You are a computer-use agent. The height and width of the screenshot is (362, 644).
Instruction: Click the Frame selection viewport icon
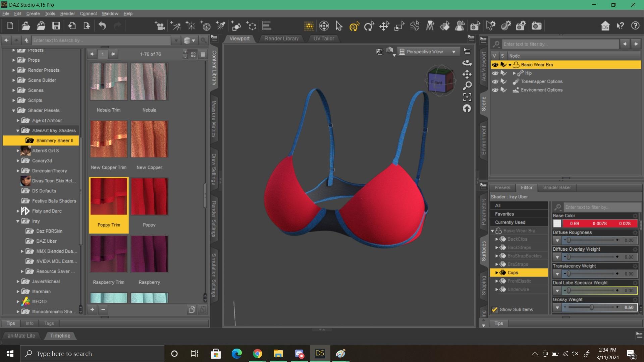click(x=467, y=97)
